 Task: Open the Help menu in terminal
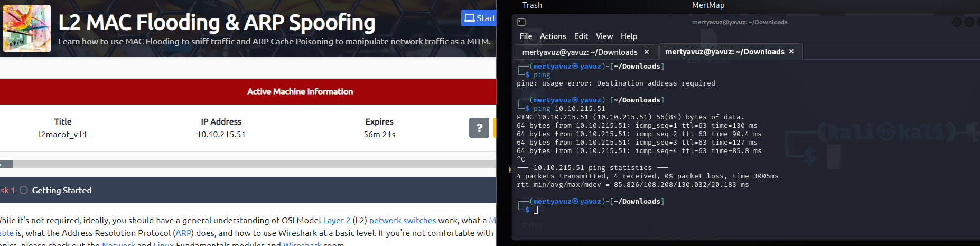629,36
